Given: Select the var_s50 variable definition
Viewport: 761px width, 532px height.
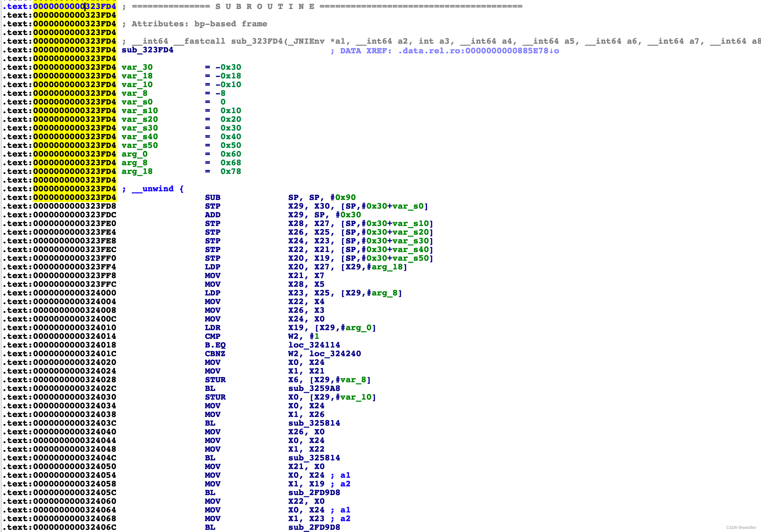Looking at the screenshot, I should point(140,145).
